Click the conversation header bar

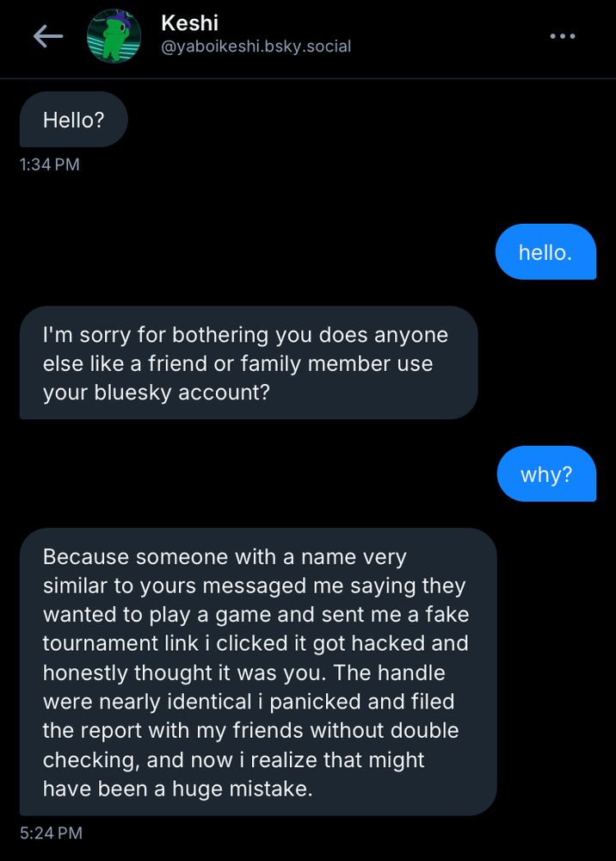coord(308,39)
